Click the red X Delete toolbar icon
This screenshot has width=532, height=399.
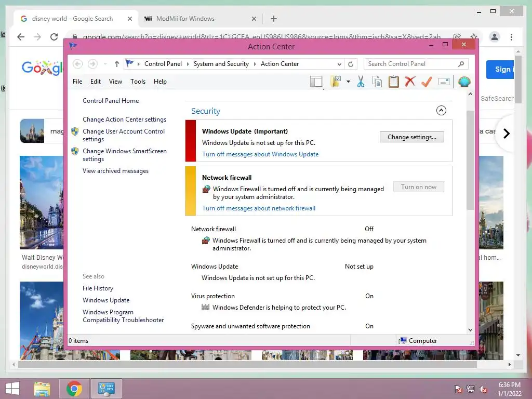[x=410, y=82]
